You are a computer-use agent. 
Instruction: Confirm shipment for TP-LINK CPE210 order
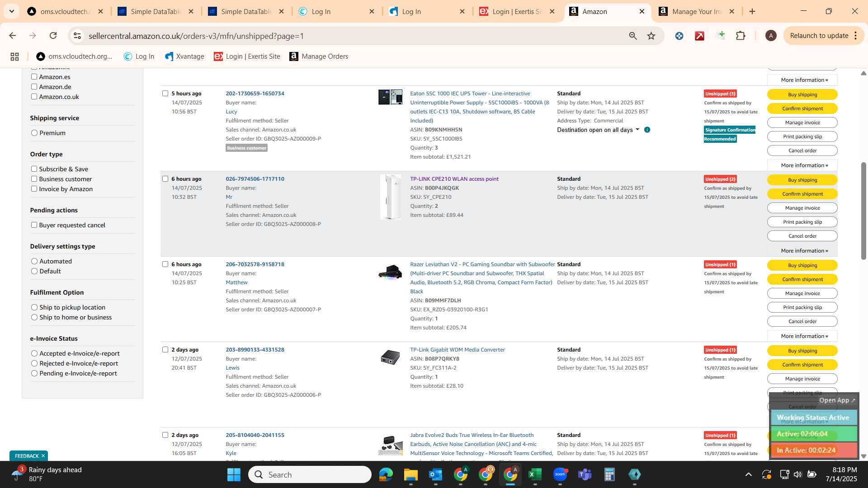[x=802, y=194]
